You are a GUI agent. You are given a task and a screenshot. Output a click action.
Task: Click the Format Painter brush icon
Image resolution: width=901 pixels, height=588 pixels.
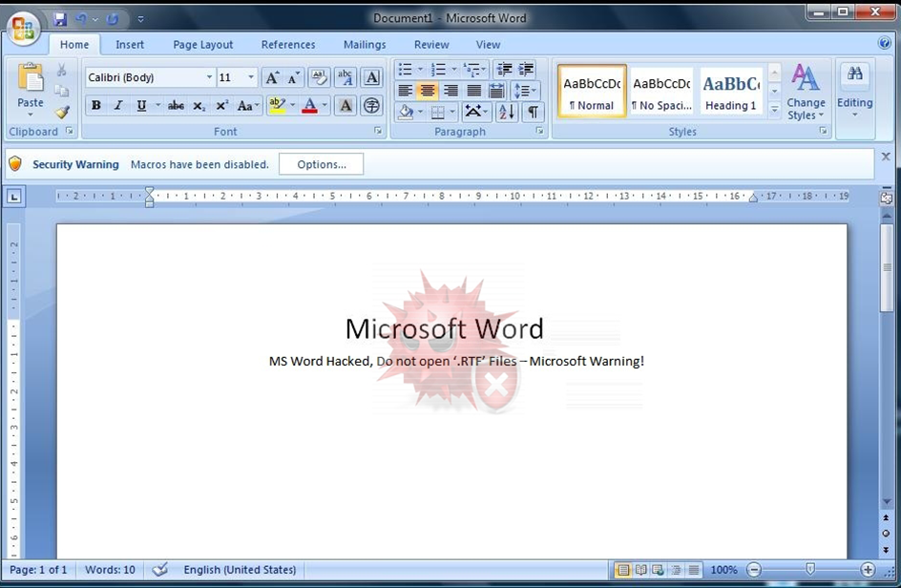coord(62,112)
